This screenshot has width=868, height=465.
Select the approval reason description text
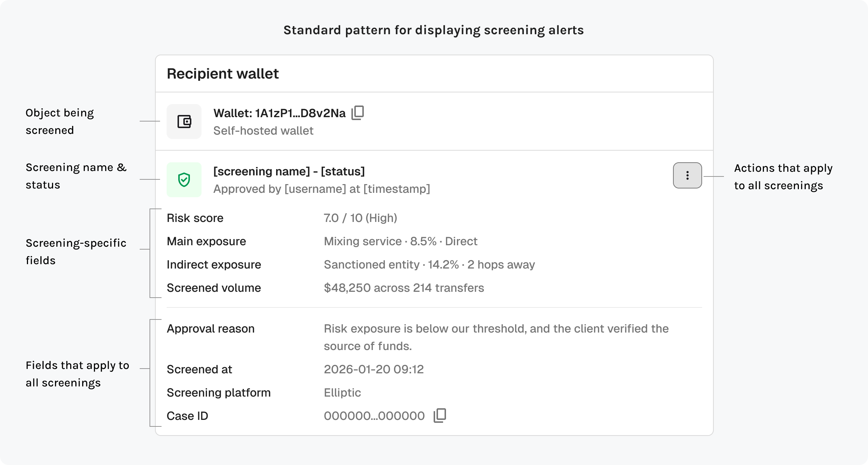coord(496,337)
